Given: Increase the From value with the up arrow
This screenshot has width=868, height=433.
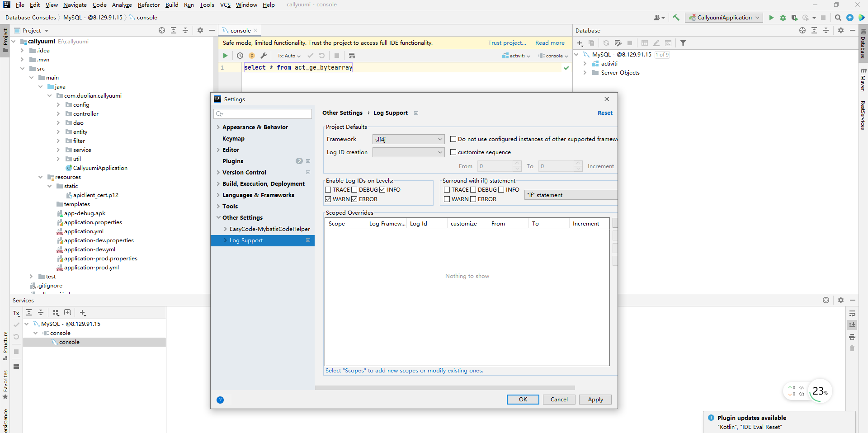Looking at the screenshot, I should 517,164.
